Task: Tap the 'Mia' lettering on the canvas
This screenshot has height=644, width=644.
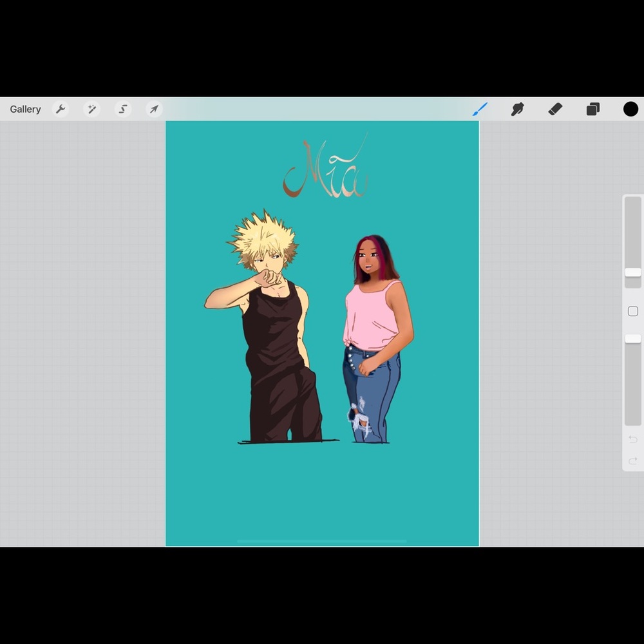Action: 326,166
